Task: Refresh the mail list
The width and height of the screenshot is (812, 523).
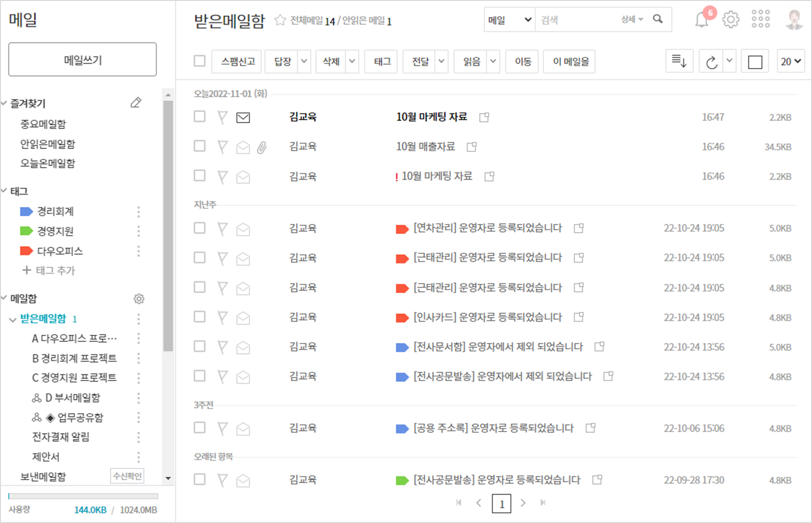Action: (x=711, y=61)
